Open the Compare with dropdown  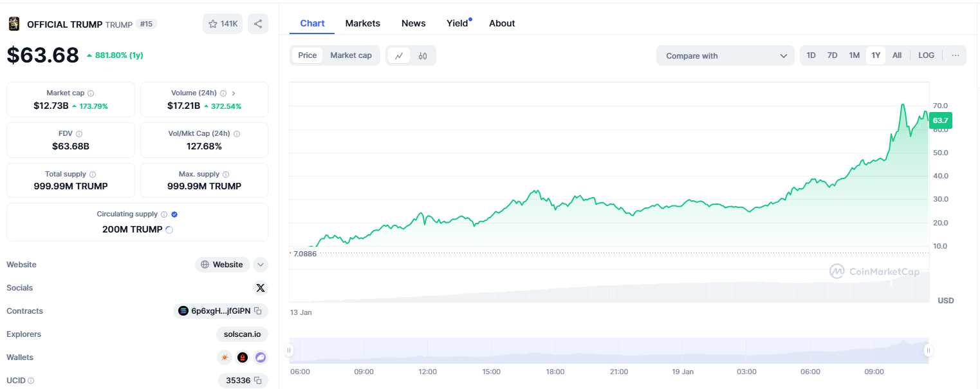726,55
